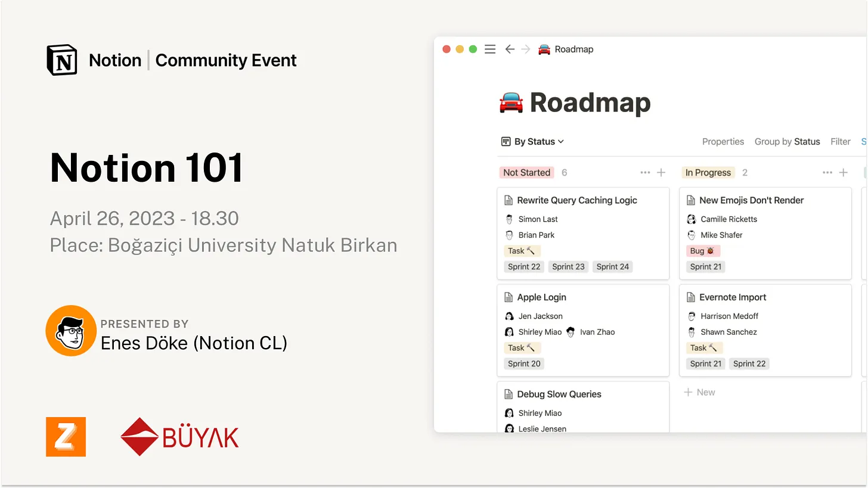
Task: Open the Not Started column options (three dots)
Action: pyautogui.click(x=645, y=173)
